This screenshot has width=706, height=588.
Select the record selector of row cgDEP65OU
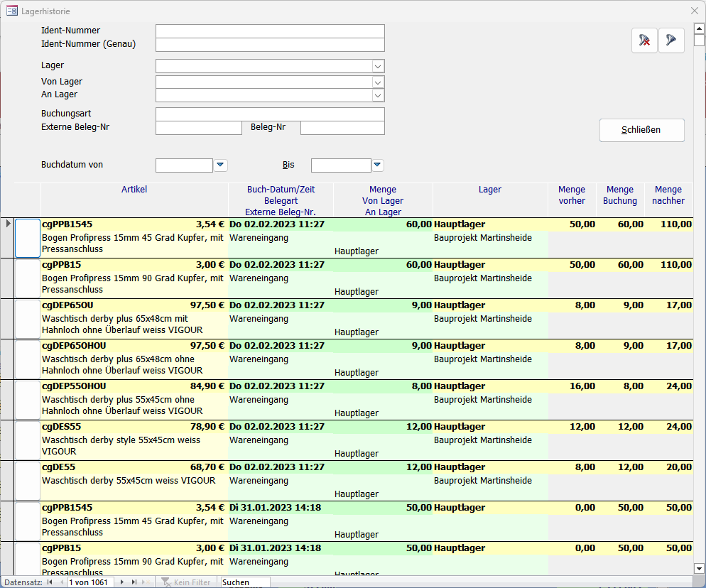(x=7, y=318)
